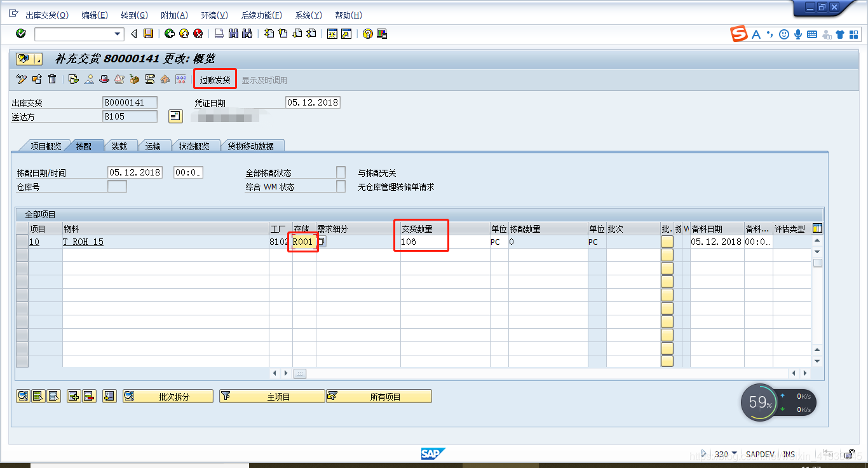Viewport: 868px width, 468px height.
Task: Open material link T_ROH_15
Action: pyautogui.click(x=83, y=242)
